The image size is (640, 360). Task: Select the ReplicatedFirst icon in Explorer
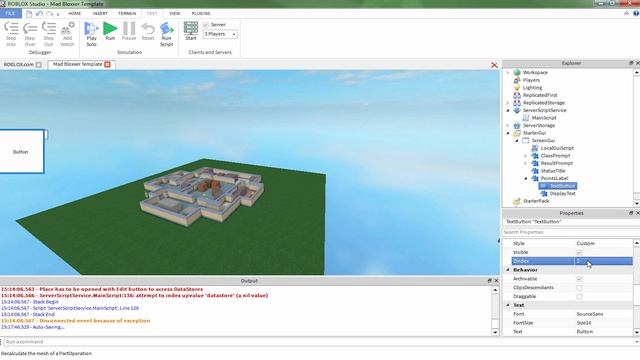coord(517,95)
